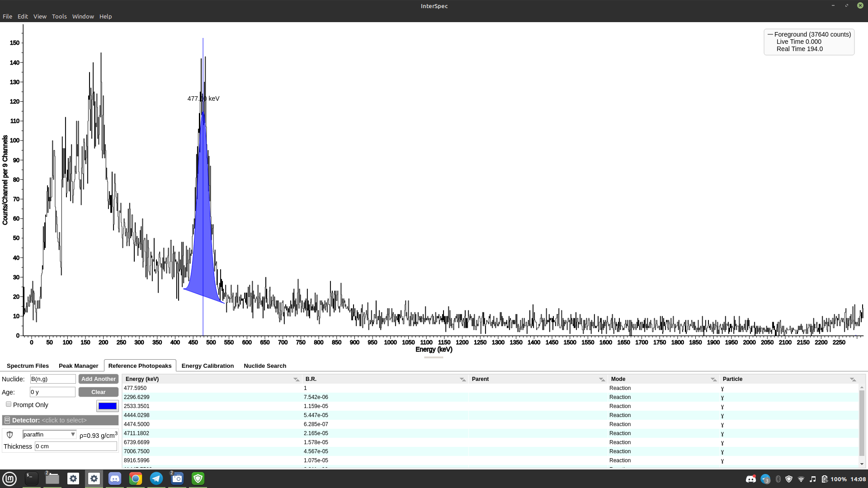The width and height of the screenshot is (868, 488).
Task: Click the Thickness input field
Action: (75, 446)
